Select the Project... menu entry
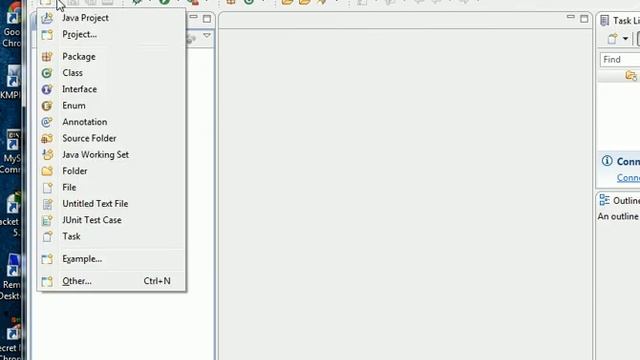 (x=111, y=35)
